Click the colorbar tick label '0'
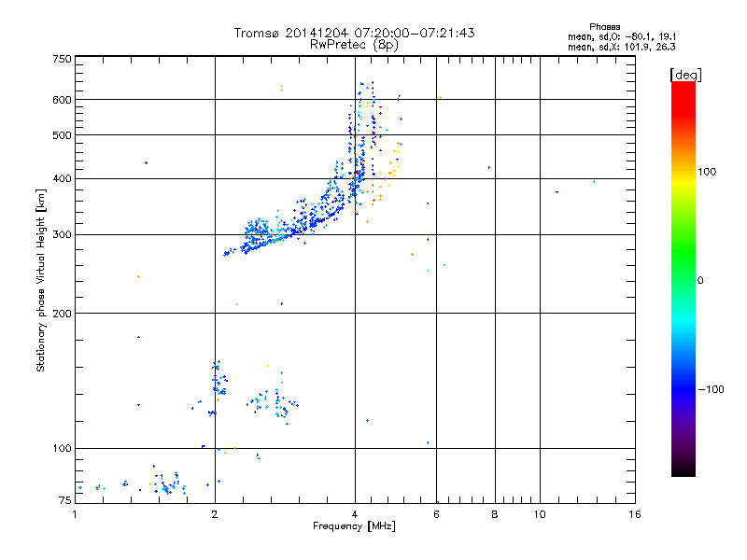This screenshot has width=747, height=560. (x=700, y=281)
